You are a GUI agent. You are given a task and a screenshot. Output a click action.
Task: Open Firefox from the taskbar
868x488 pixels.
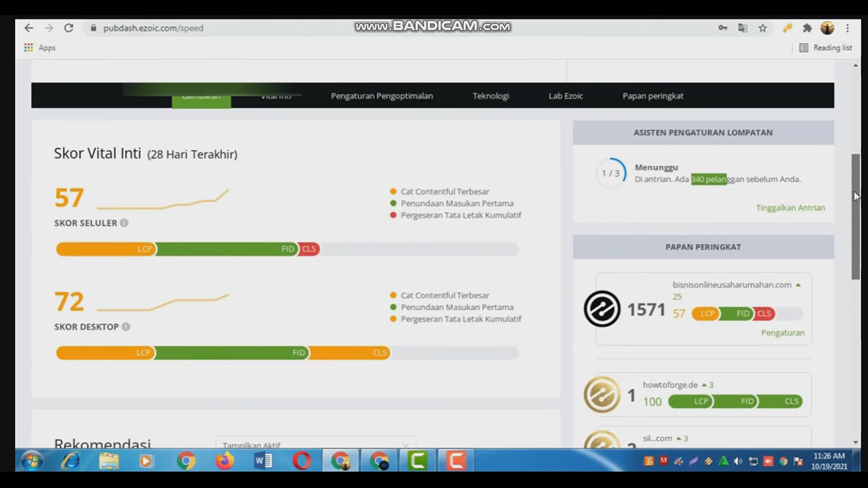[224, 461]
